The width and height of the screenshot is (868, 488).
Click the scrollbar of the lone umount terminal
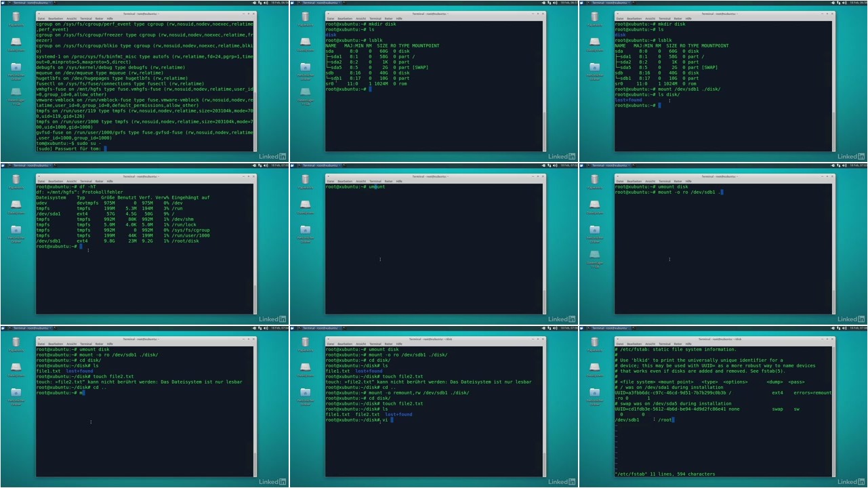(x=544, y=249)
